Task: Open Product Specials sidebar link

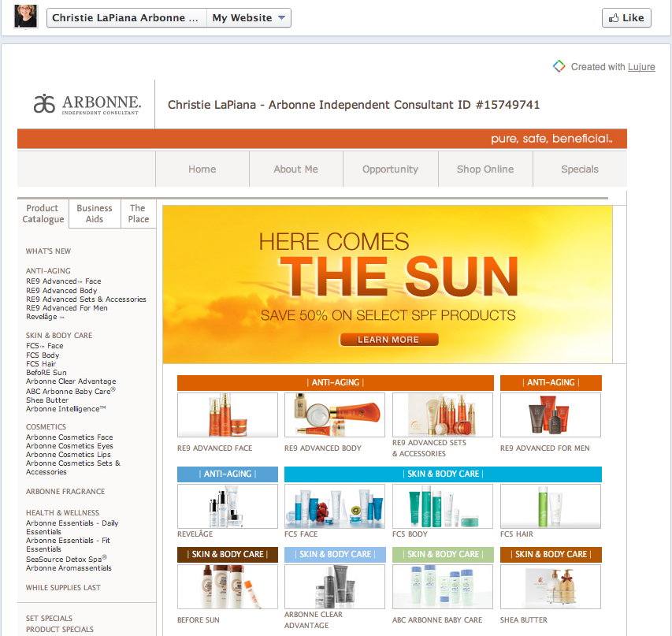Action: point(60,630)
